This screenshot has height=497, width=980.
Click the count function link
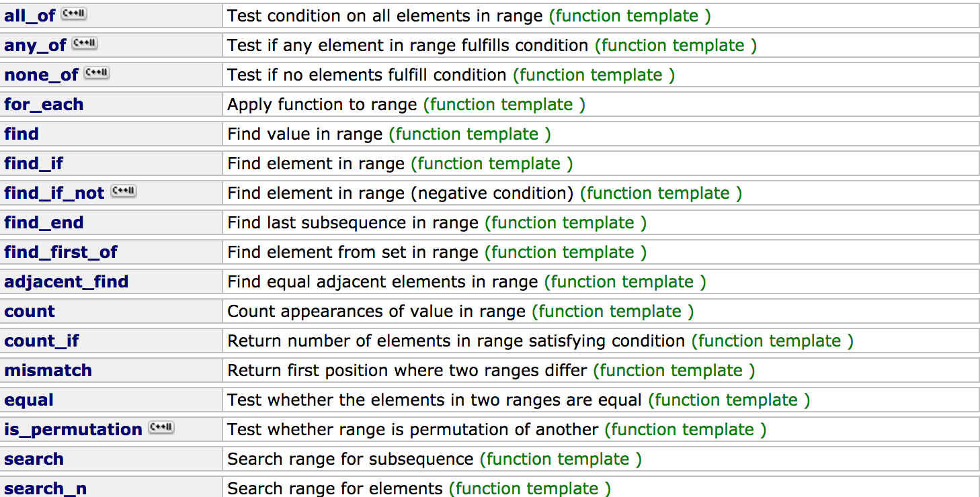point(30,312)
